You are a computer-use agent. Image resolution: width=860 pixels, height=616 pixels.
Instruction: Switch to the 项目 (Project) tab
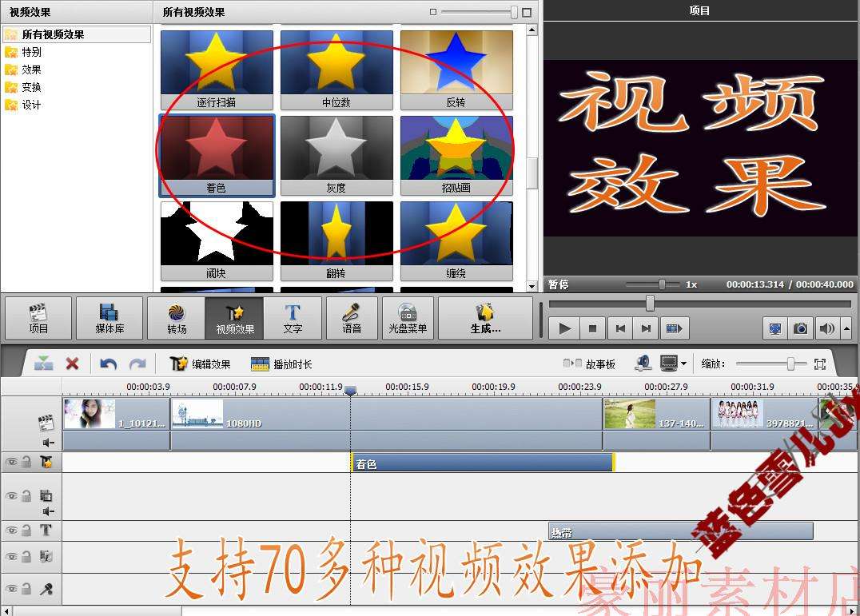pos(38,317)
